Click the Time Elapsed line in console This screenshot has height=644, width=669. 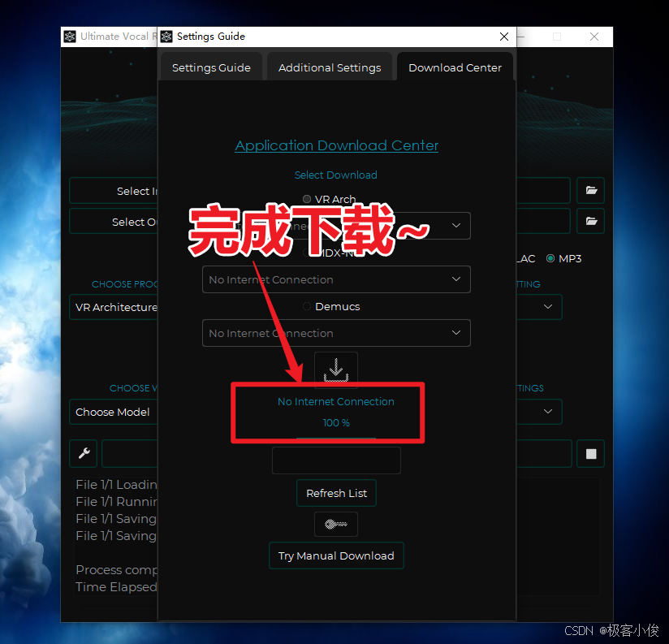116,587
